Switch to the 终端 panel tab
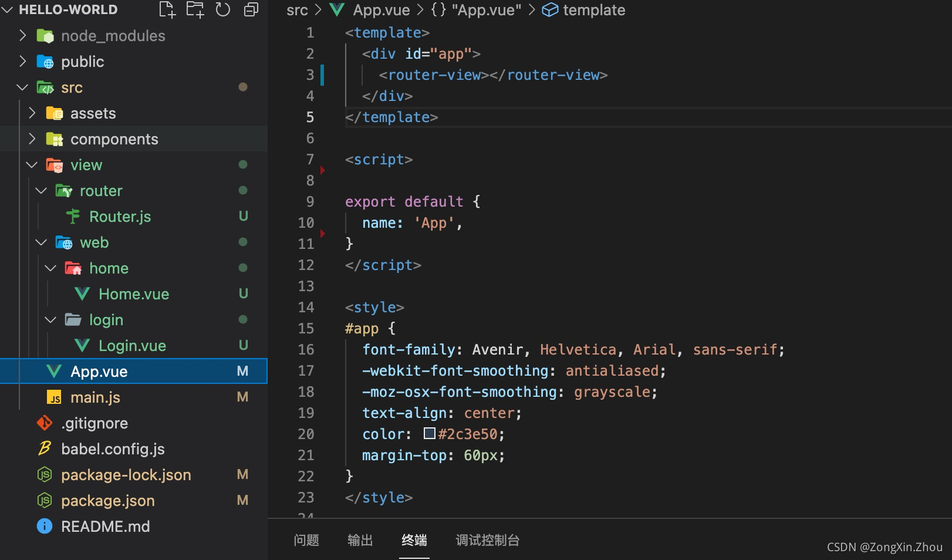 [414, 540]
